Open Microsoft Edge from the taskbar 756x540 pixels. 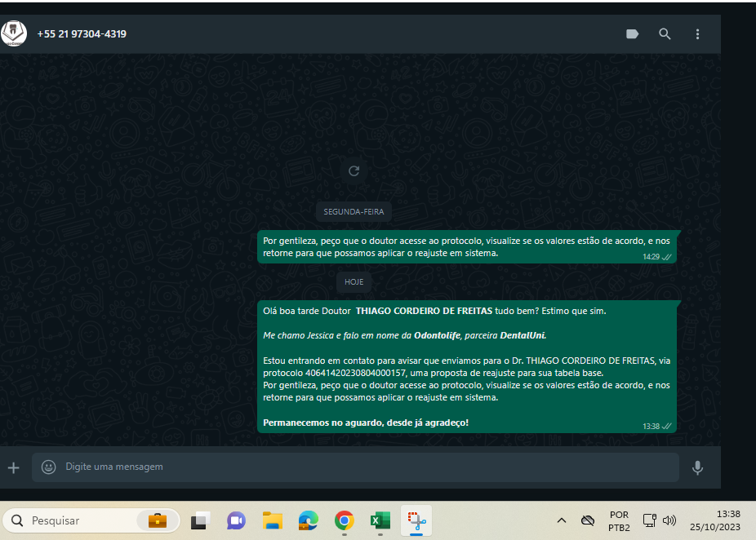pos(309,520)
